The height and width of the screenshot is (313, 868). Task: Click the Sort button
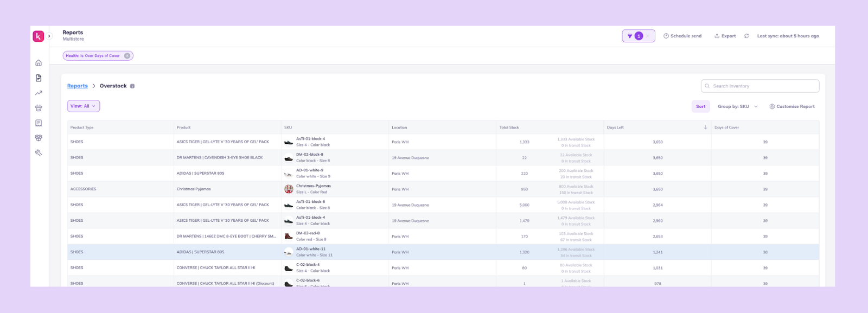[x=701, y=106]
